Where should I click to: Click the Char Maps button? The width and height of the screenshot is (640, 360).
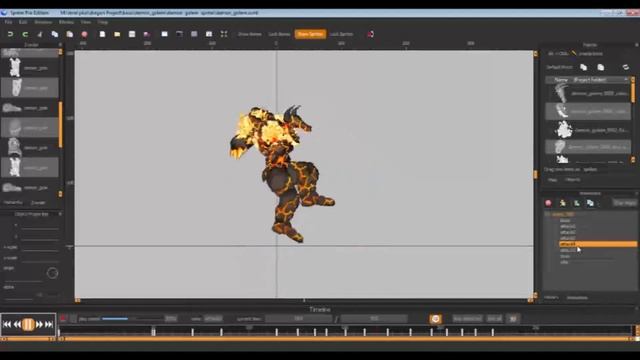[x=625, y=203]
